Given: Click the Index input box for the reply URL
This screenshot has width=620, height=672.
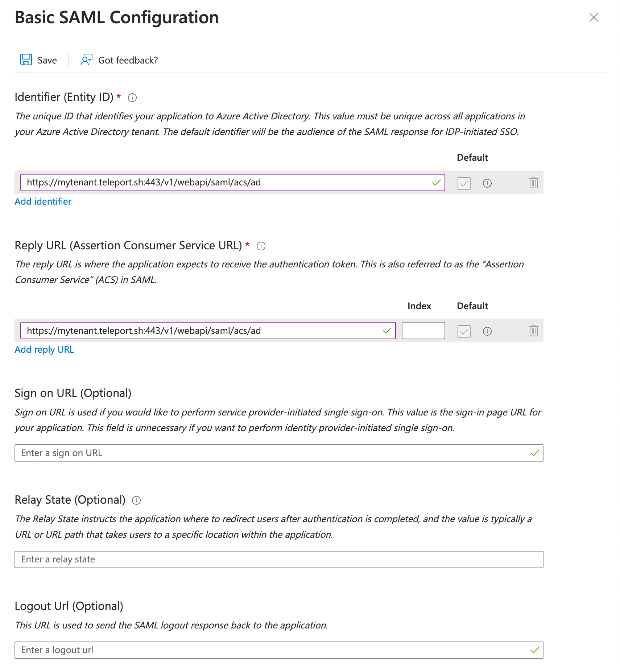Looking at the screenshot, I should click(x=423, y=331).
